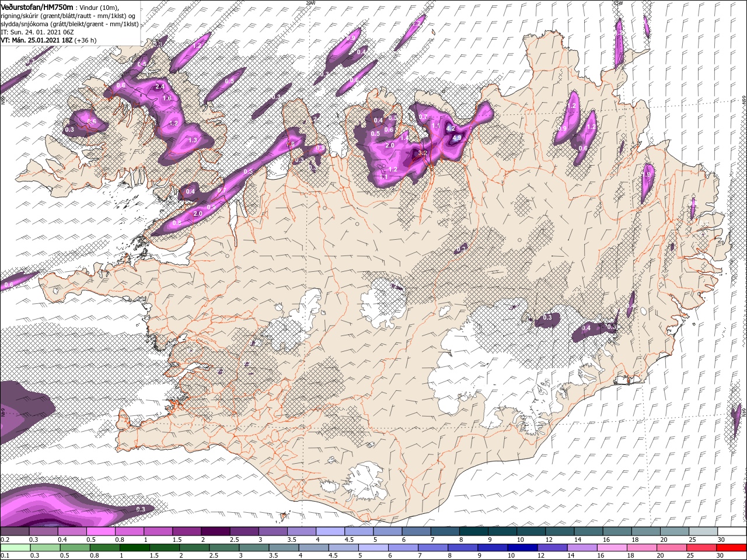Pick lower-row pink swatch 18–20

click(x=642, y=548)
